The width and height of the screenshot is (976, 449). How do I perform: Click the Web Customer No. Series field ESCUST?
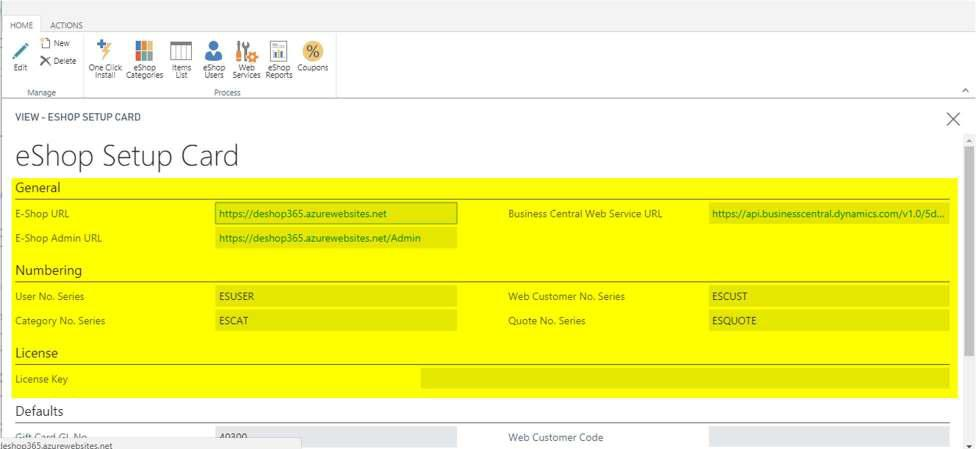(829, 296)
